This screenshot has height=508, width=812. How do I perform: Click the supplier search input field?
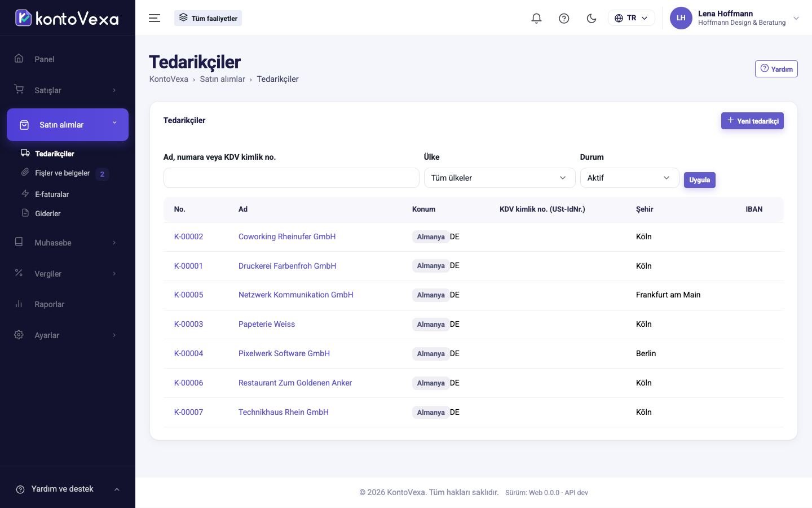pyautogui.click(x=291, y=178)
